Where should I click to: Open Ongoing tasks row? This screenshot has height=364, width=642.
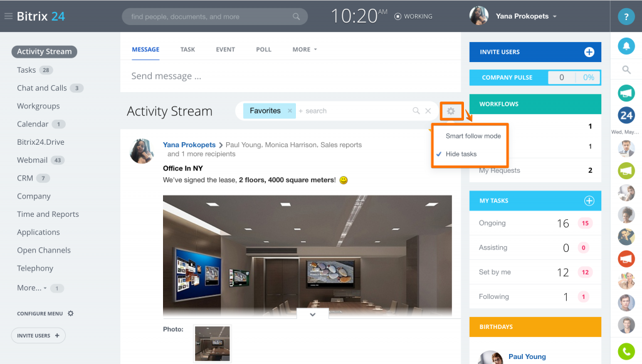tap(535, 223)
